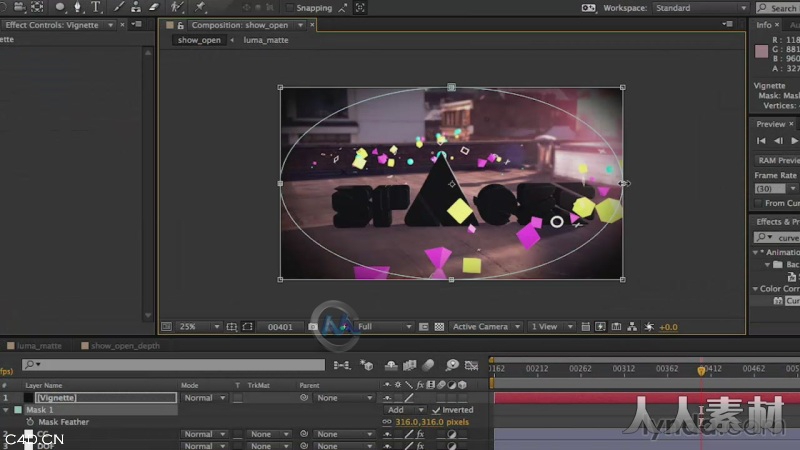Viewport: 800px width, 450px height.
Task: Toggle mask and shape path visibility
Action: click(x=247, y=327)
